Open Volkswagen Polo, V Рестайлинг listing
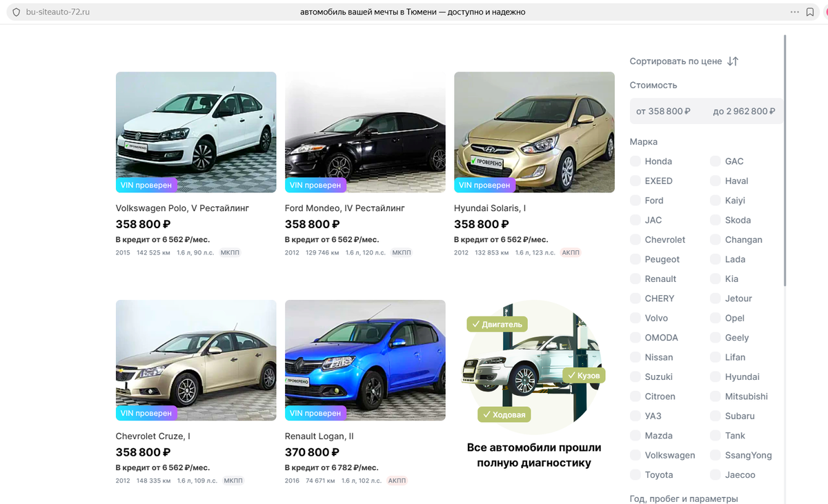The image size is (828, 504). coord(182,208)
